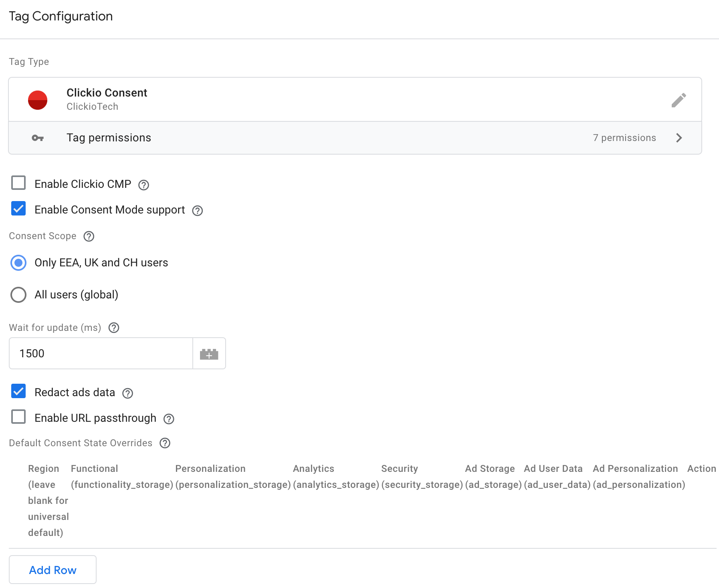The height and width of the screenshot is (588, 719).
Task: Click the Analytics column header
Action: click(x=336, y=477)
